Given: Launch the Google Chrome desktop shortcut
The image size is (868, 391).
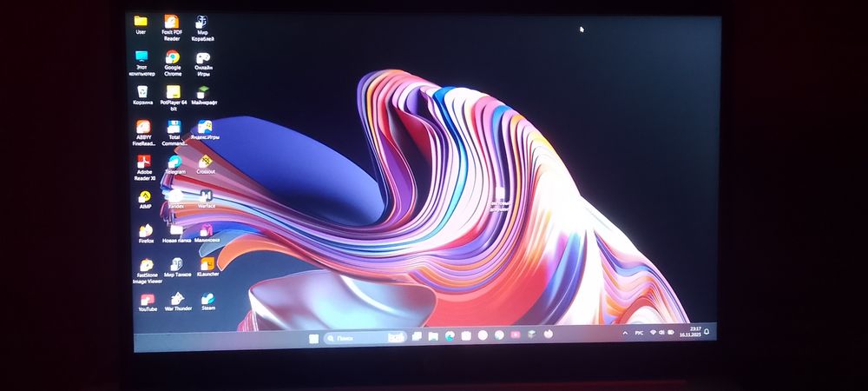Looking at the screenshot, I should coord(172,63).
